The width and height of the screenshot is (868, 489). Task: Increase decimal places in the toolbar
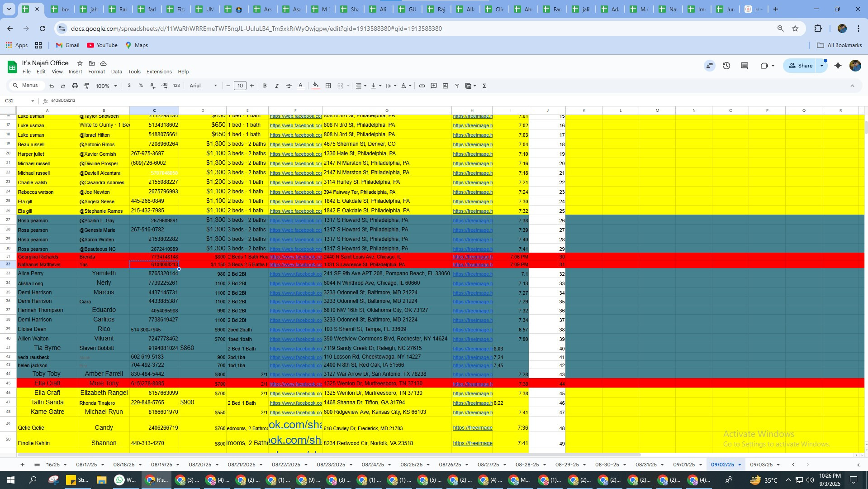(x=164, y=86)
